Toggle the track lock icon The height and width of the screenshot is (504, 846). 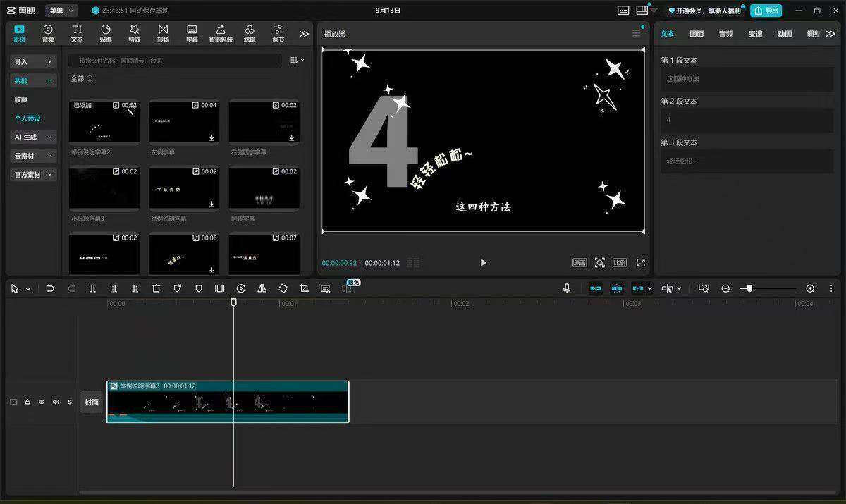[x=27, y=402]
